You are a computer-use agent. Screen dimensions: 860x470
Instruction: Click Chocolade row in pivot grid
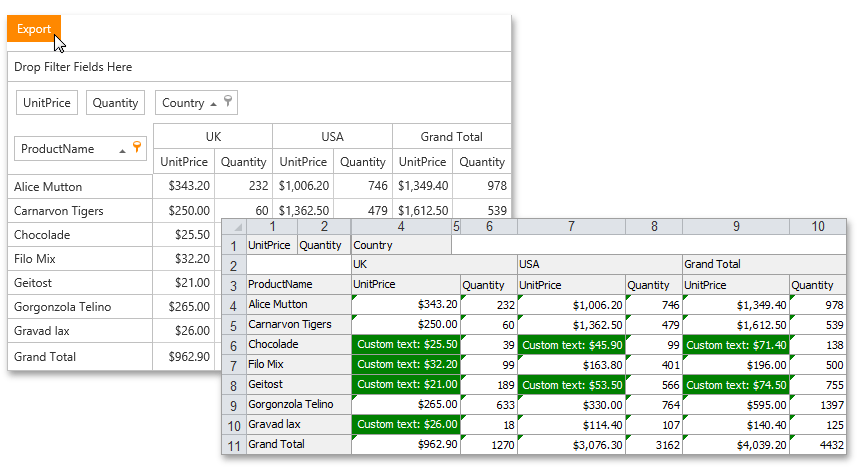pyautogui.click(x=80, y=235)
